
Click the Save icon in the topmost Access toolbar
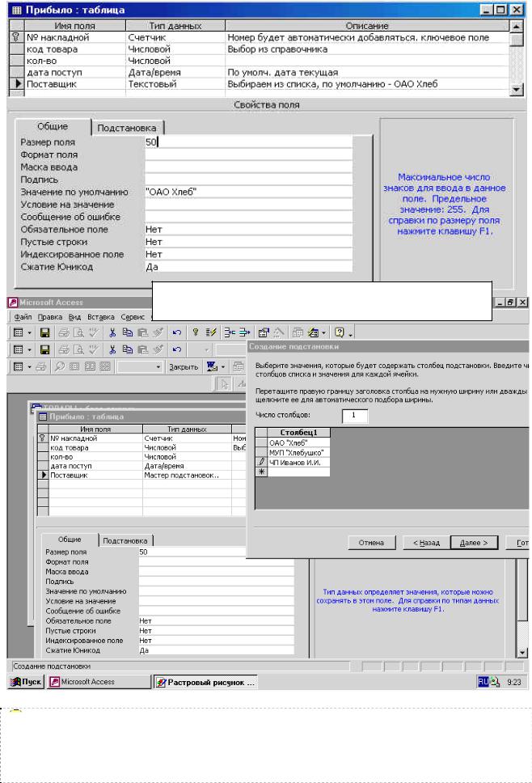coord(44,332)
